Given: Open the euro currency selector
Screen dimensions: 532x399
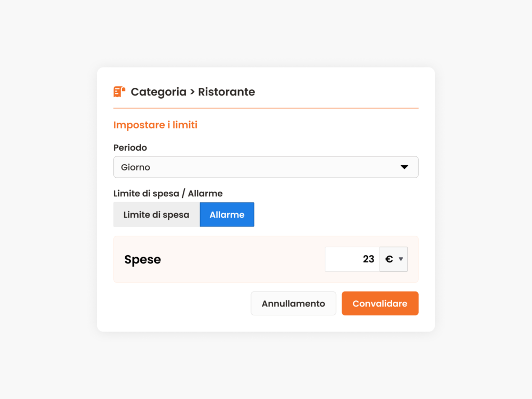Looking at the screenshot, I should (394, 259).
